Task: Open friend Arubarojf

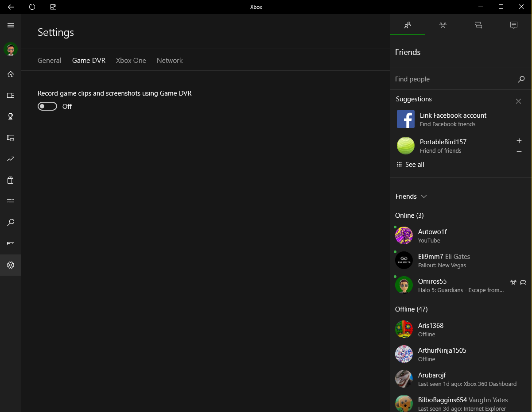Action: [x=461, y=379]
